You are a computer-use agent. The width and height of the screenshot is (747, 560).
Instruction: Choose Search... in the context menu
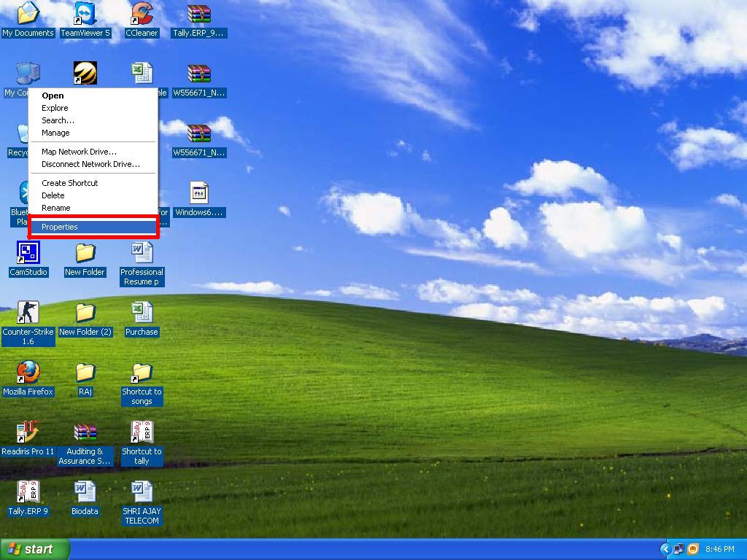pos(93,120)
